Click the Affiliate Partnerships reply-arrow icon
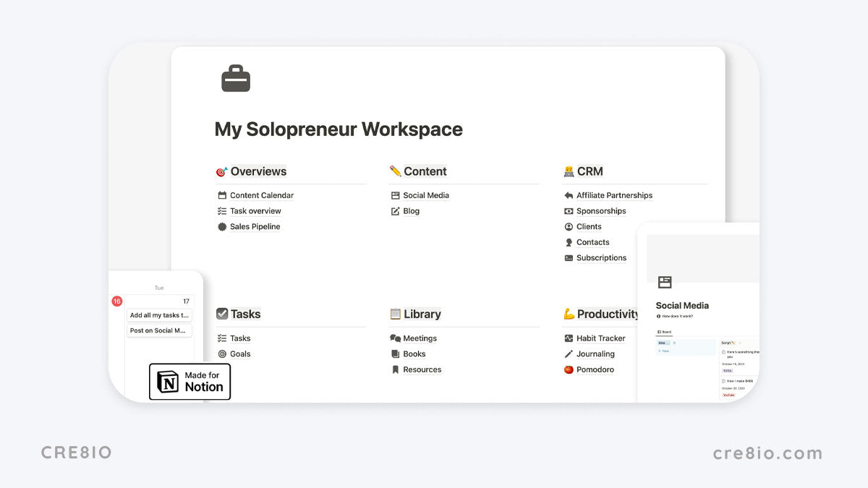 coord(569,195)
